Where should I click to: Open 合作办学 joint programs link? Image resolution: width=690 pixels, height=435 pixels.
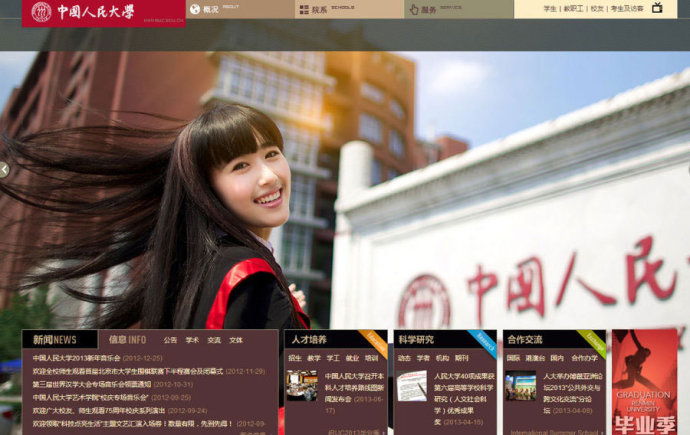(x=584, y=358)
